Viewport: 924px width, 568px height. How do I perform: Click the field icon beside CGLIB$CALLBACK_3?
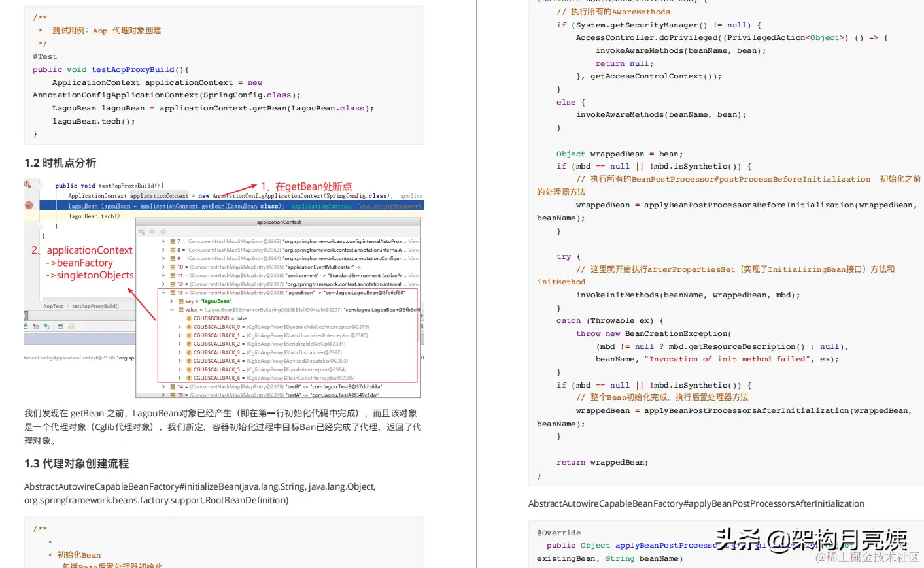[189, 352]
